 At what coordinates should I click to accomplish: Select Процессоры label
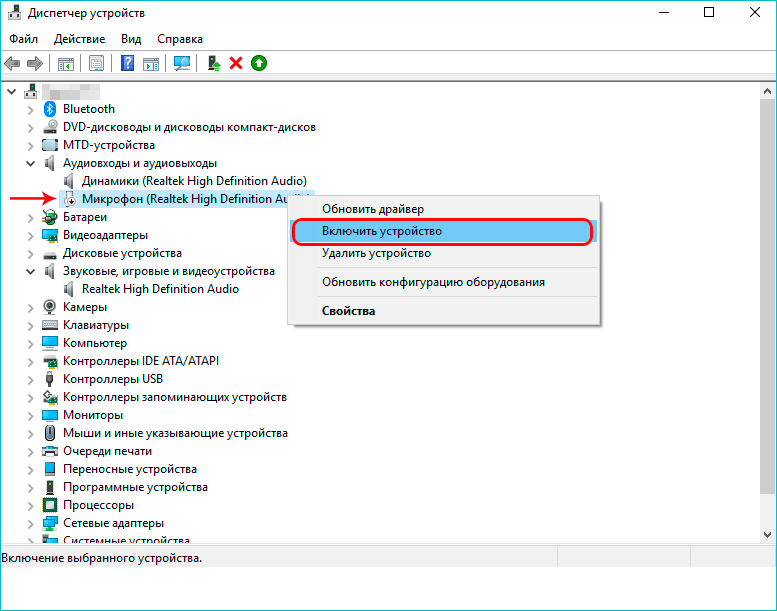click(98, 505)
